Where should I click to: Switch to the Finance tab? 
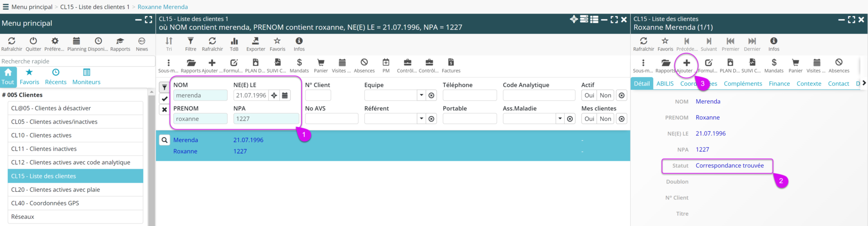click(779, 84)
